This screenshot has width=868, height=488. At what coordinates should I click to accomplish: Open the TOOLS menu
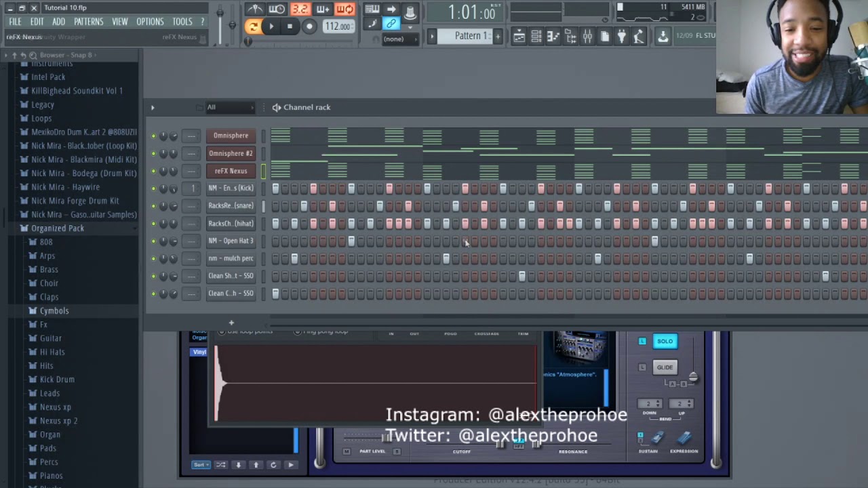pos(182,22)
